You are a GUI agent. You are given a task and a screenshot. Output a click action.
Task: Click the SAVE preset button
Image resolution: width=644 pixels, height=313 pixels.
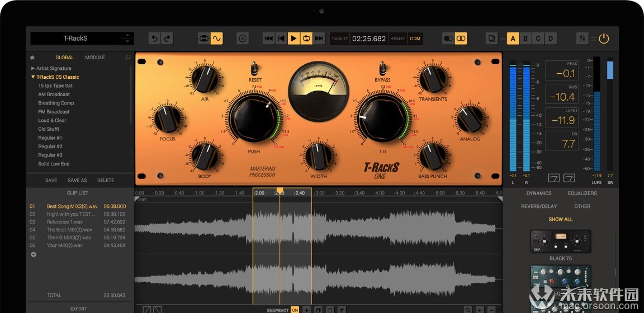(51, 181)
